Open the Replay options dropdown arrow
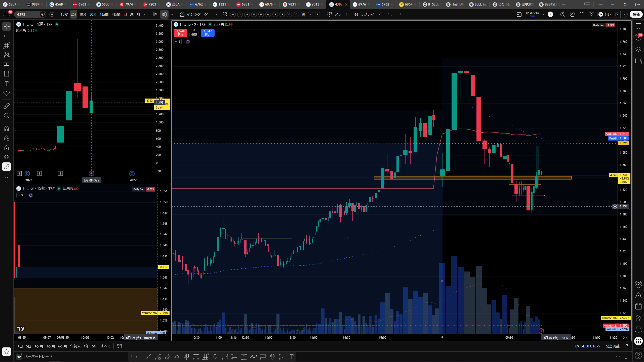Screen dimensions: 644x362 point(380,14)
